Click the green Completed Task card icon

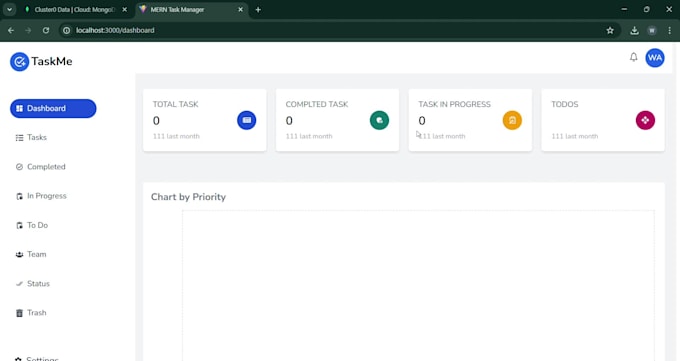pyautogui.click(x=379, y=120)
